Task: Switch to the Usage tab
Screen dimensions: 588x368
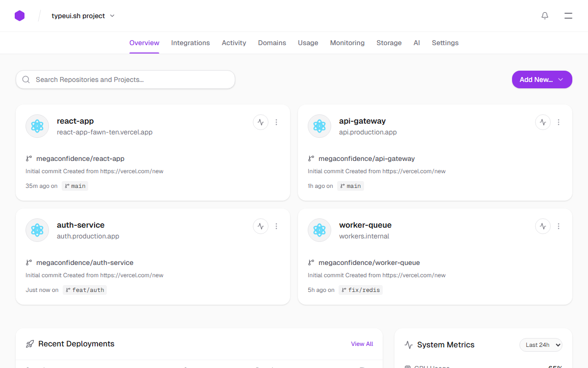Action: 308,43
